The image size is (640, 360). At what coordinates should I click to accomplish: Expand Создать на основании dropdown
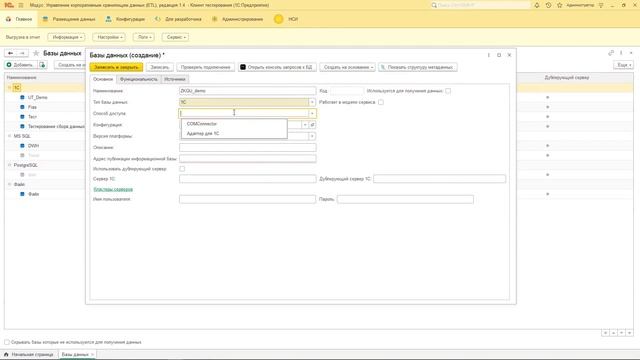click(x=347, y=67)
